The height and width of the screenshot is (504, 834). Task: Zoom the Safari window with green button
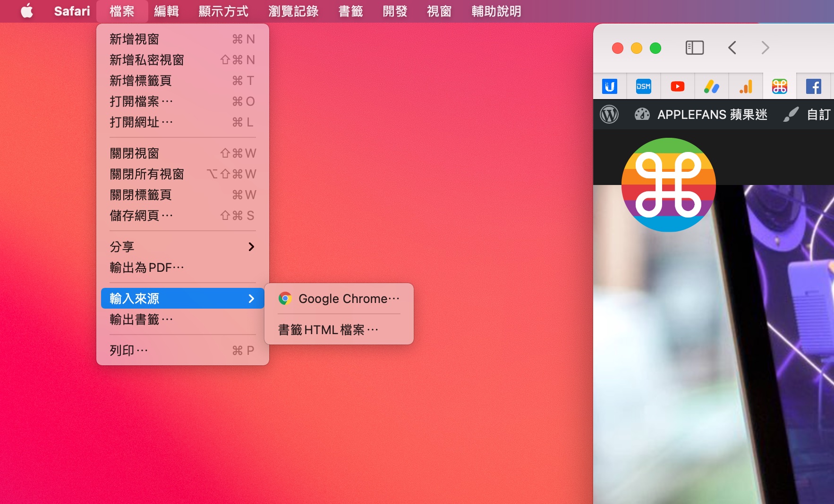(655, 48)
